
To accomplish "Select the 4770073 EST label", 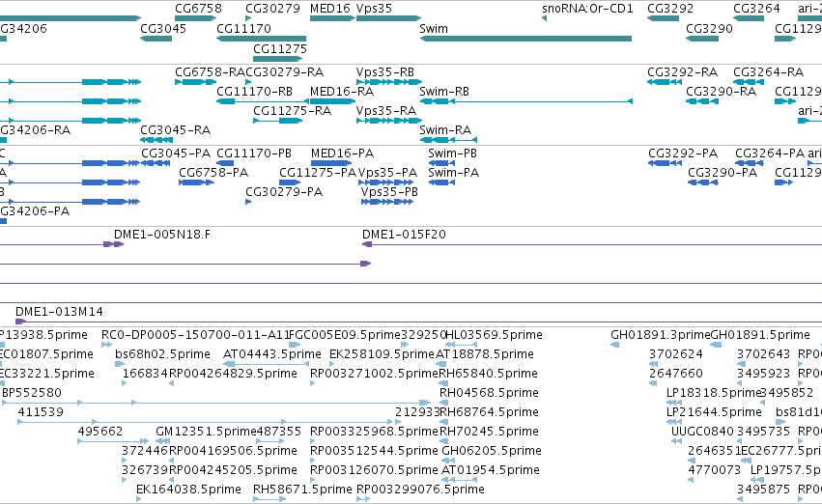I will point(715,470).
